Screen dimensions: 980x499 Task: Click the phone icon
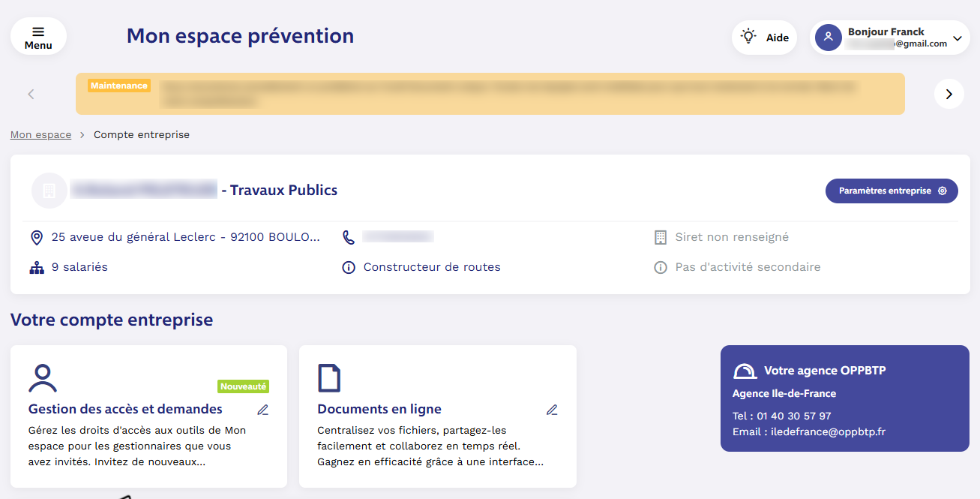pos(349,237)
